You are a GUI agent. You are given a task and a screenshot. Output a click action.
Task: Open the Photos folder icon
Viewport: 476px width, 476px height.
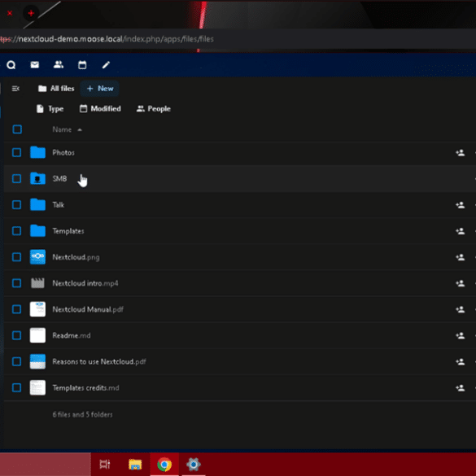click(37, 152)
